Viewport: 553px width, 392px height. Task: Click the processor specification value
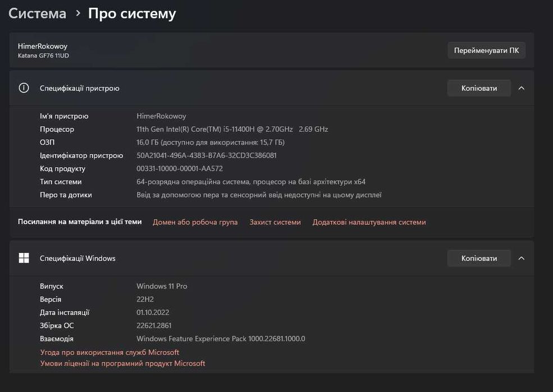click(232, 129)
